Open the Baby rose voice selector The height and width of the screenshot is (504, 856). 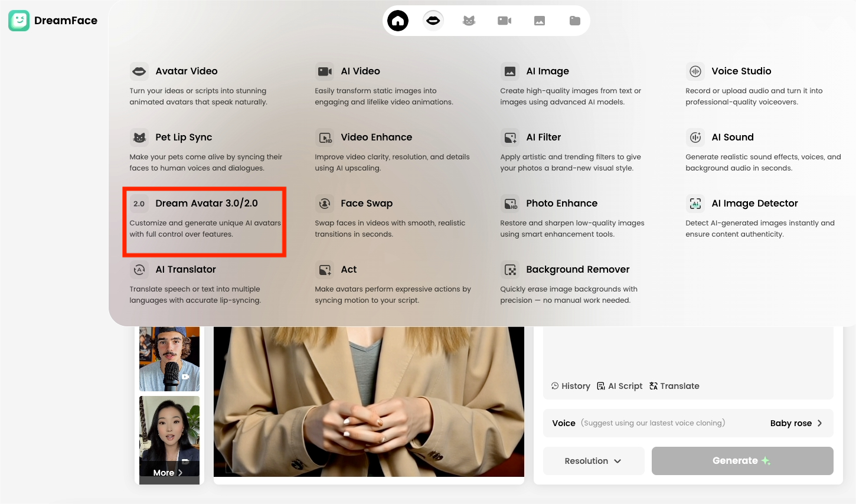tap(796, 423)
